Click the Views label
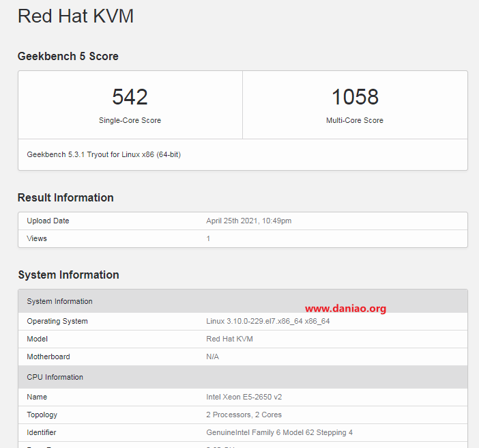 pyautogui.click(x=37, y=238)
